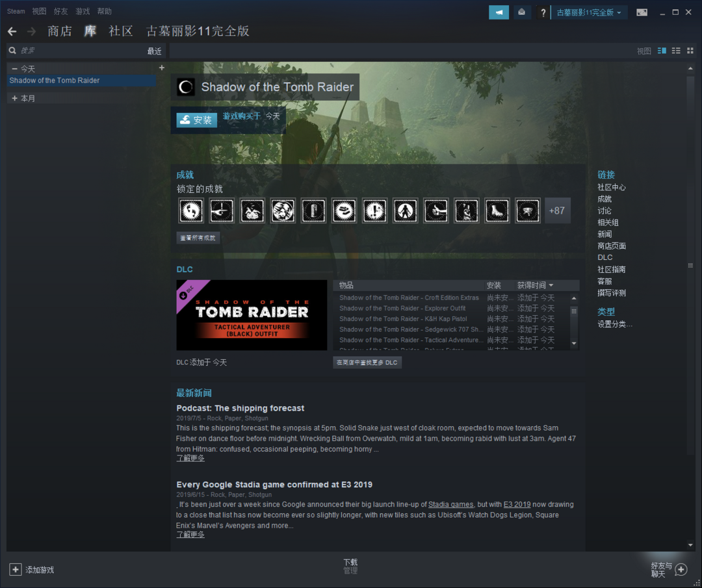Click the 搜索 library search field
702x588 pixels.
78,51
